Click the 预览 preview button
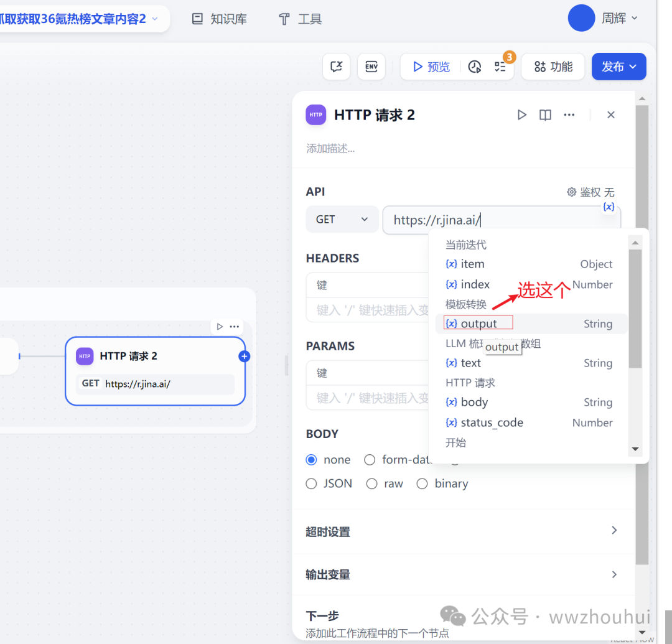This screenshot has width=672, height=644. point(431,67)
